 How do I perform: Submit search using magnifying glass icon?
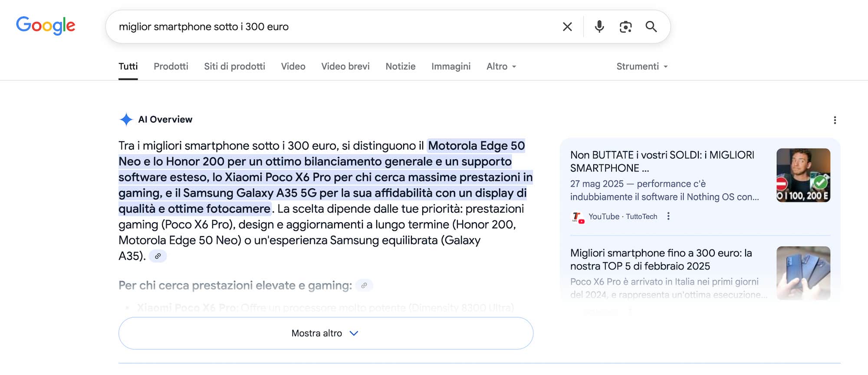[651, 27]
